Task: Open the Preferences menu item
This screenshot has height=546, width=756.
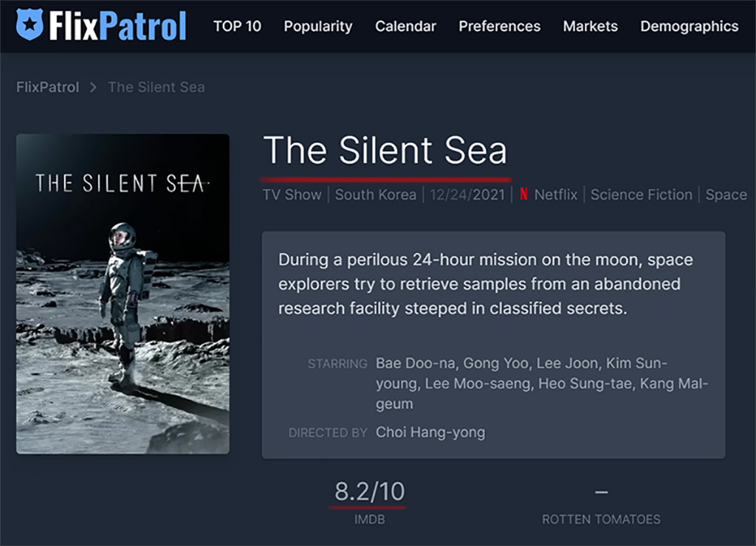Action: coord(500,26)
